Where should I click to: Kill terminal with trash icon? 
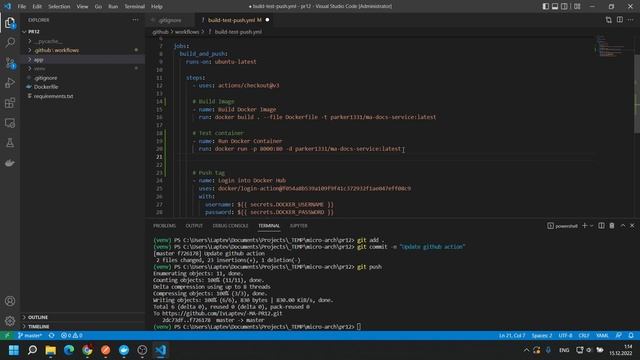[x=612, y=226]
